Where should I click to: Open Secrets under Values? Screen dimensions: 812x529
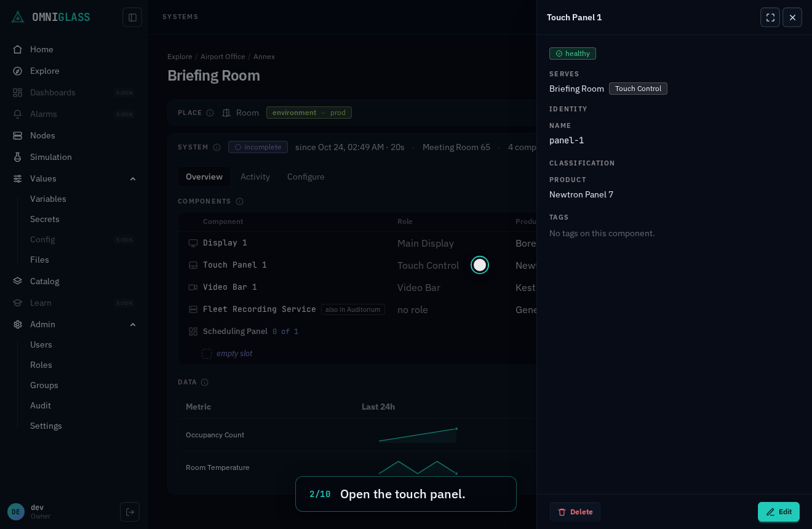click(x=45, y=219)
